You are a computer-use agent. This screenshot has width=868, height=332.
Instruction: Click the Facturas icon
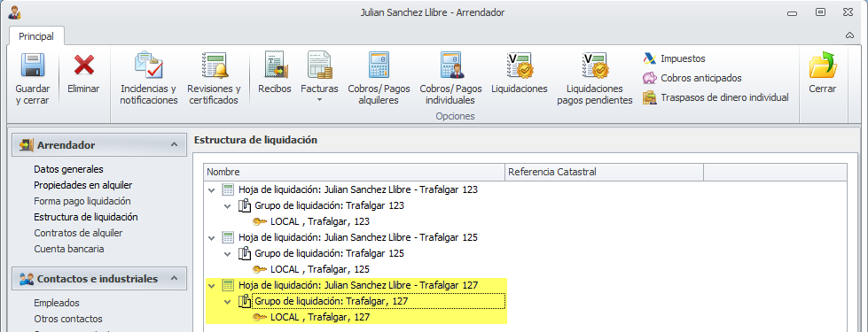point(319,66)
